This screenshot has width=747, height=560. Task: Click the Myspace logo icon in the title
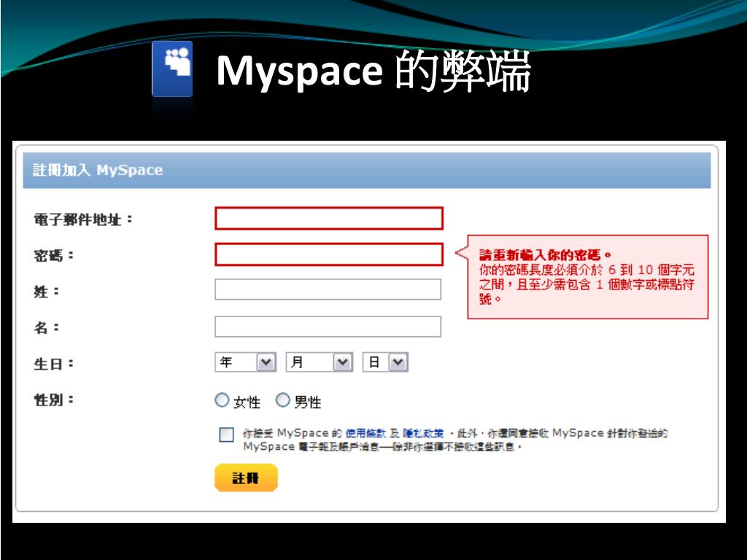tap(172, 69)
